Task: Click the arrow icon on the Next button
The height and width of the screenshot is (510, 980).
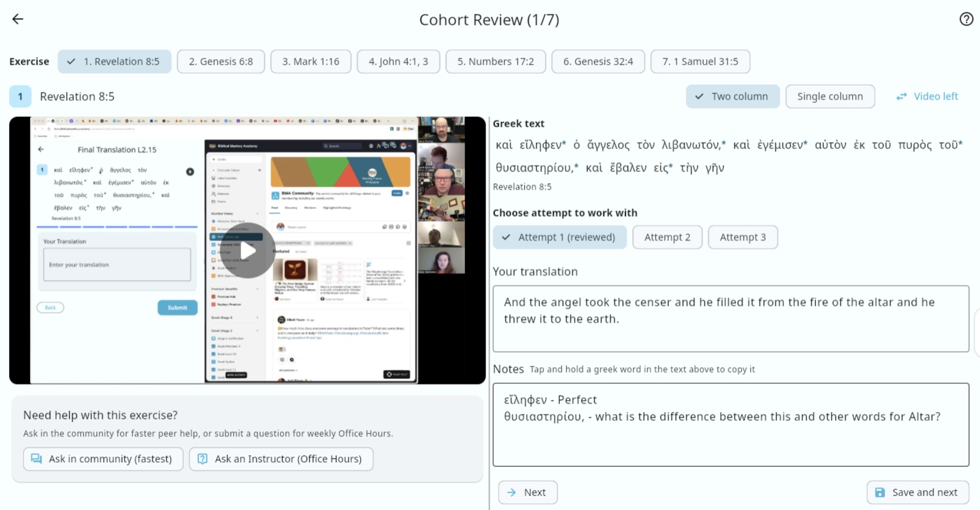Action: pyautogui.click(x=511, y=492)
